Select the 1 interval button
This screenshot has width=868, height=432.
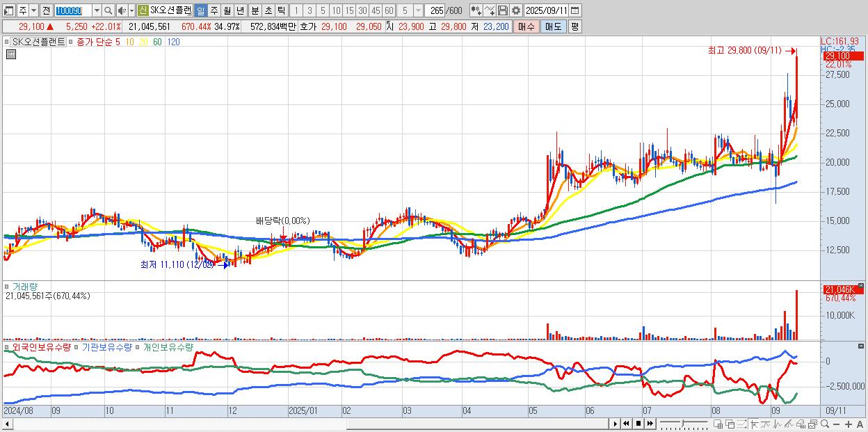(x=296, y=10)
